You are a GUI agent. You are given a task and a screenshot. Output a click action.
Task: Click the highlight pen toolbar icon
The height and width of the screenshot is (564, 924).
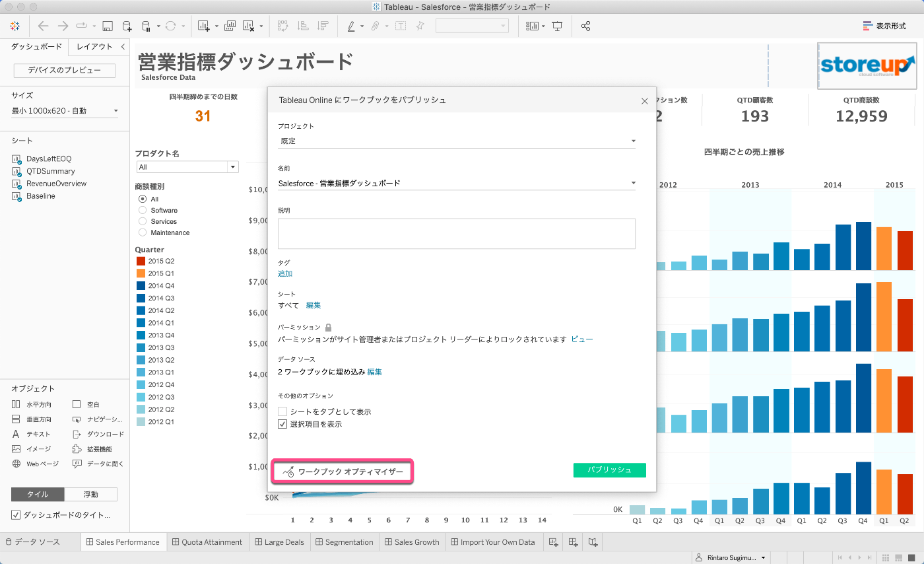(x=352, y=26)
